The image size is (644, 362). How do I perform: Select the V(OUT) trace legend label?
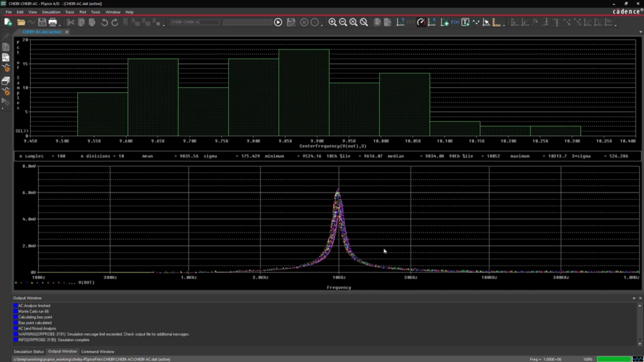click(x=86, y=283)
